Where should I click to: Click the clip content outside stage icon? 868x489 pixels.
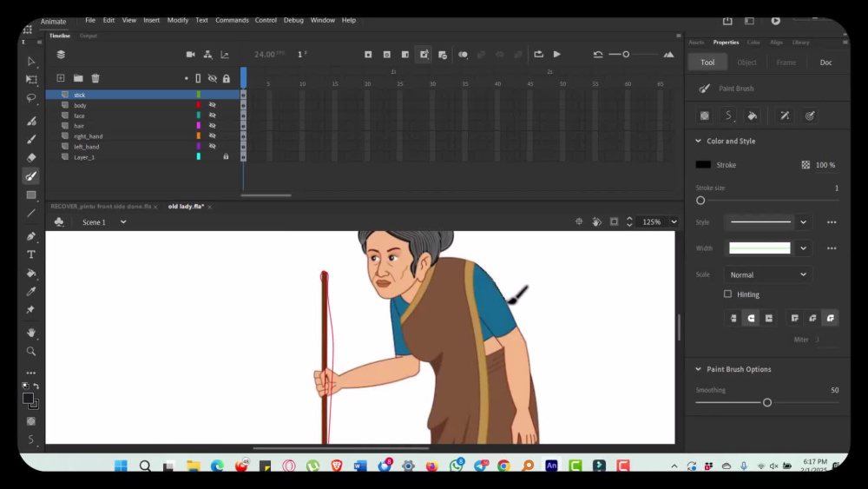pyautogui.click(x=614, y=221)
